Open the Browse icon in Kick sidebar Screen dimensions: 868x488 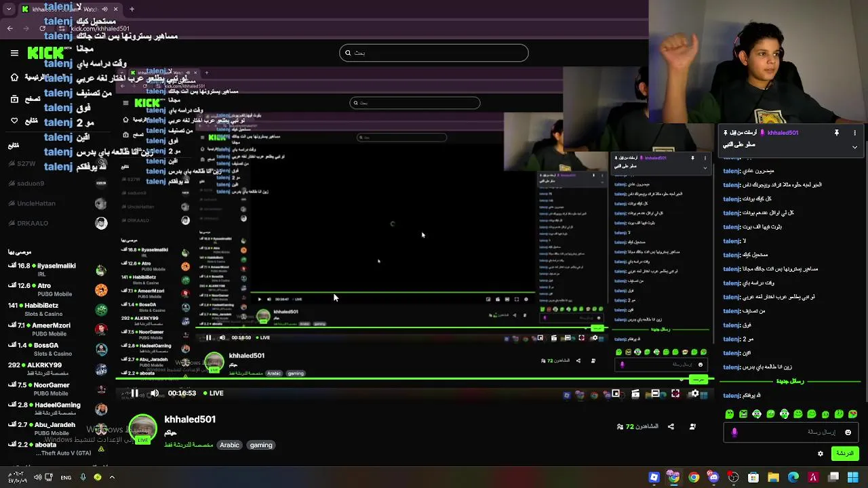pyautogui.click(x=14, y=99)
